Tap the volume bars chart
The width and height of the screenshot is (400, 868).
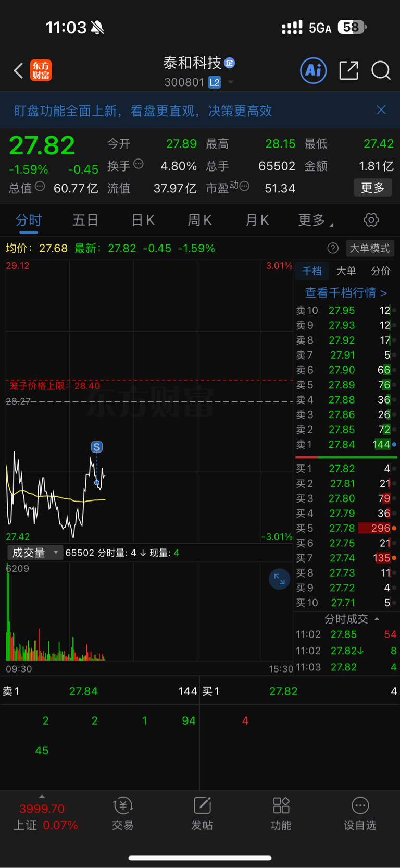point(149,611)
